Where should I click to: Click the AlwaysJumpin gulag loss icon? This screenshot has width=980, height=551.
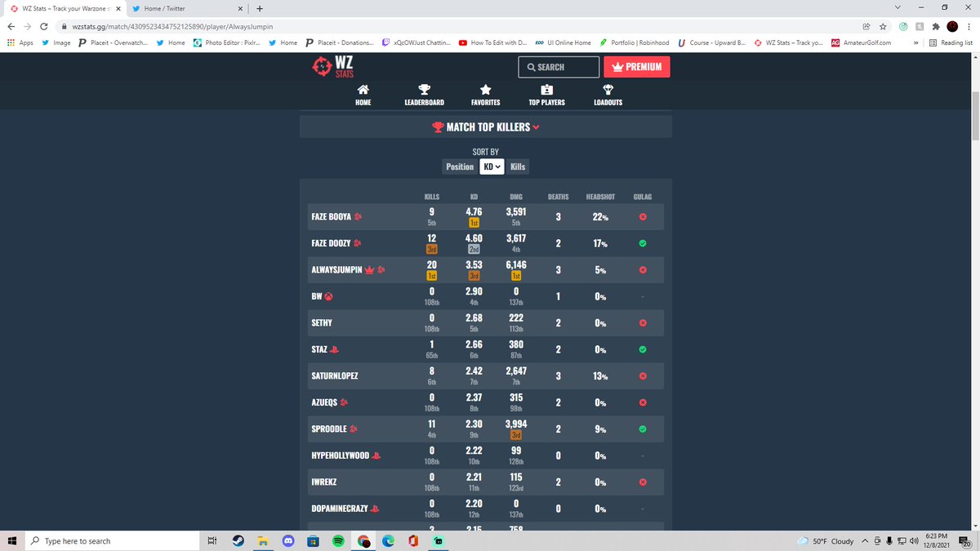pyautogui.click(x=643, y=270)
